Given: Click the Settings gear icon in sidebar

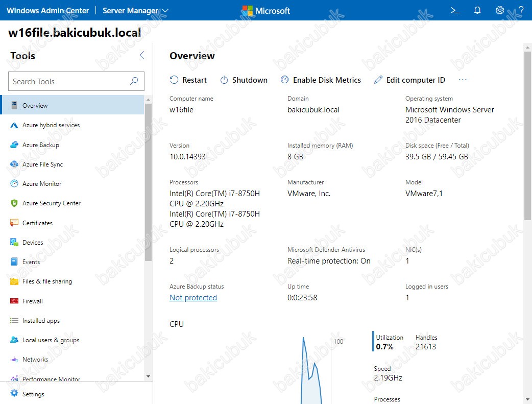Looking at the screenshot, I should [x=14, y=393].
